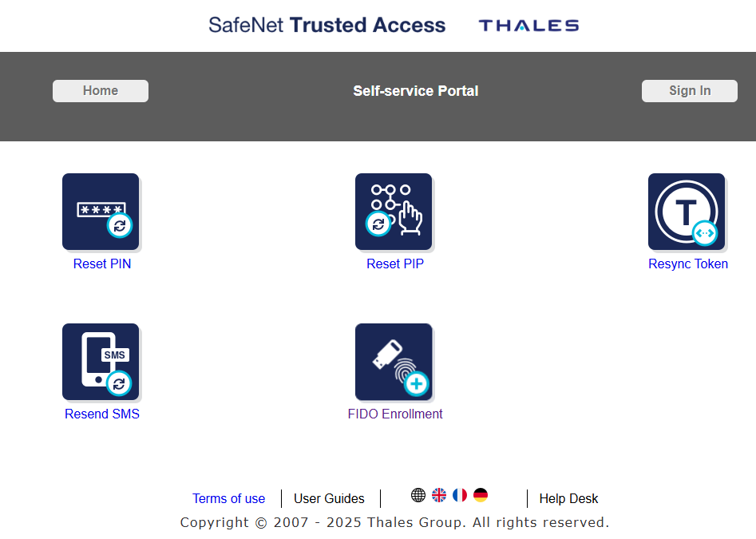Open the Terms of use link

click(x=228, y=499)
